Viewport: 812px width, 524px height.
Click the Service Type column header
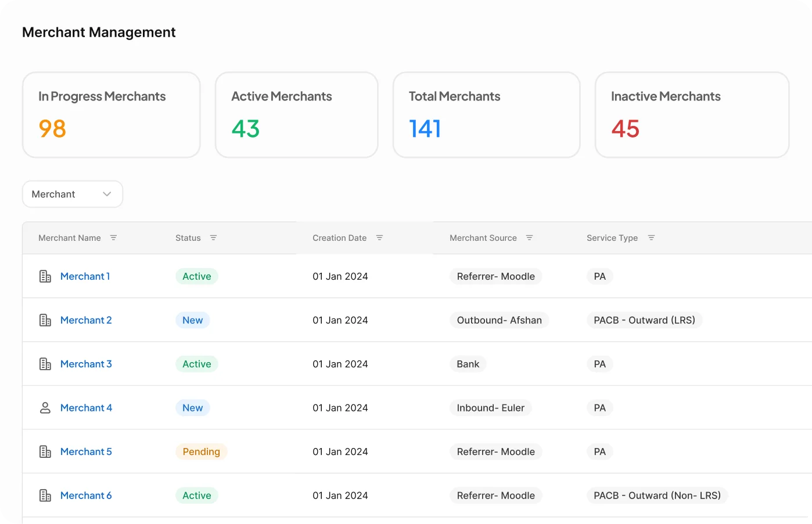(612, 238)
